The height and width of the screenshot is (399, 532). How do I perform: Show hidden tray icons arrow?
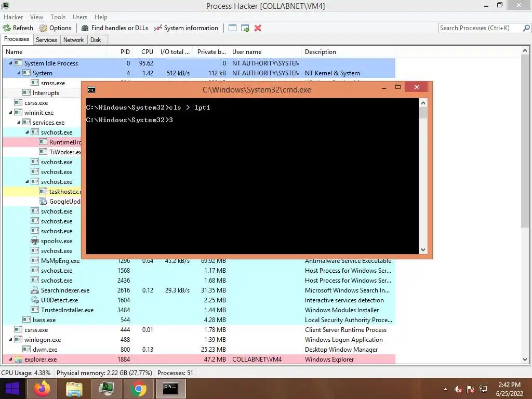pos(445,389)
